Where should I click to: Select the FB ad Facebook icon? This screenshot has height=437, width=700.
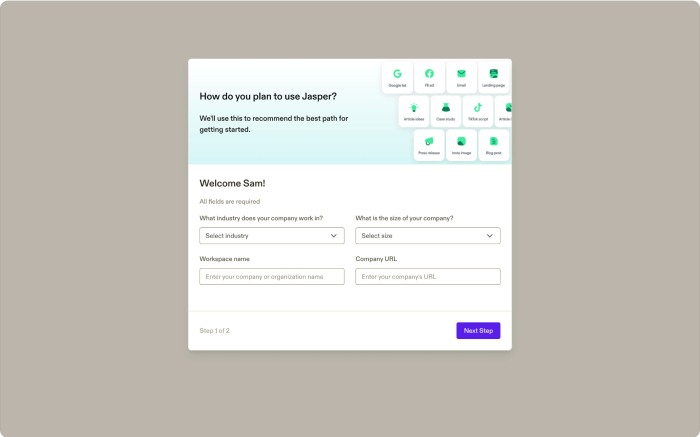[429, 74]
